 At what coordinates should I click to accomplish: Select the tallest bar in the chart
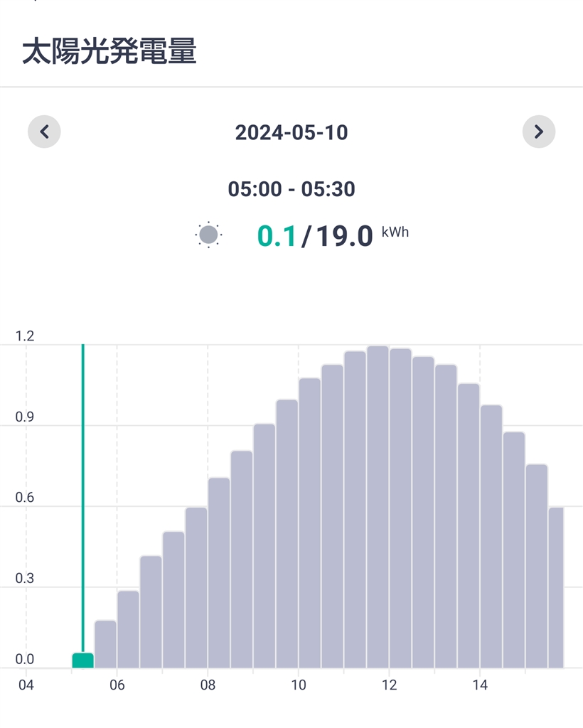click(378, 507)
